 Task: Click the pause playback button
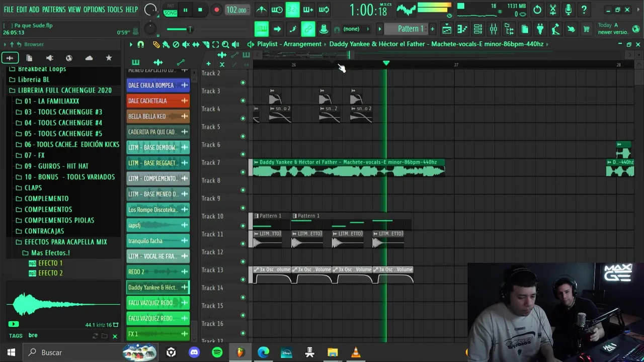185,10
